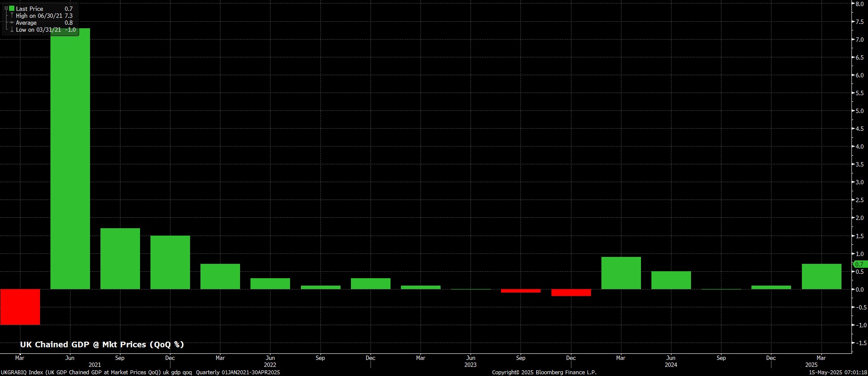Select the small red Sep 2023 bar
This screenshot has width=868, height=376.
[521, 291]
